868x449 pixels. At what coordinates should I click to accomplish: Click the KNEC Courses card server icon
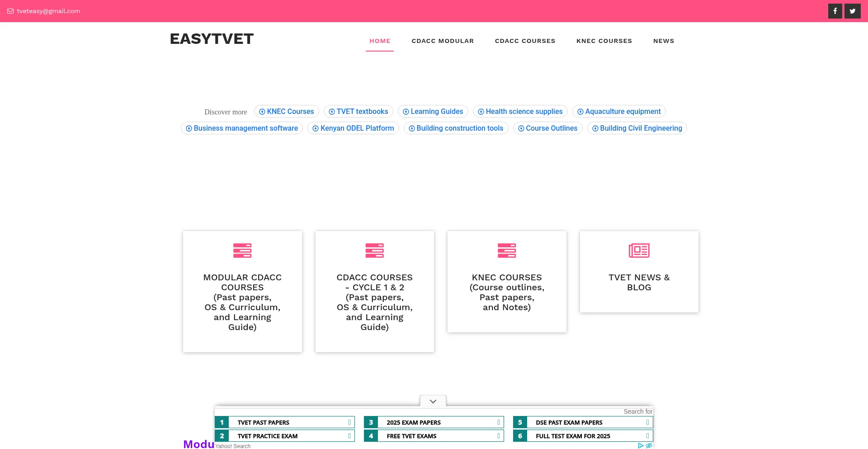coord(506,250)
